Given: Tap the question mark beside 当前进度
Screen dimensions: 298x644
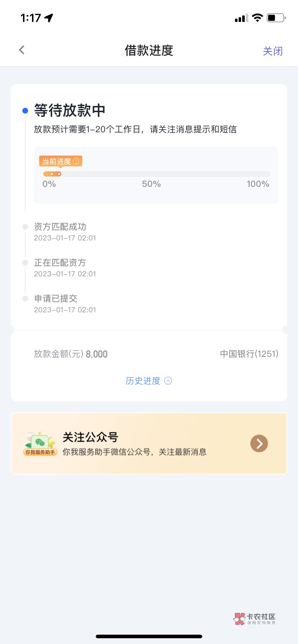Looking at the screenshot, I should click(76, 161).
